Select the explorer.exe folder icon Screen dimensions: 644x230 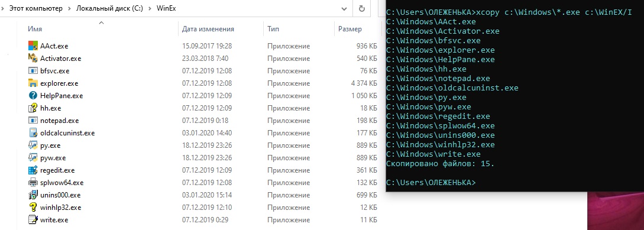pos(33,83)
